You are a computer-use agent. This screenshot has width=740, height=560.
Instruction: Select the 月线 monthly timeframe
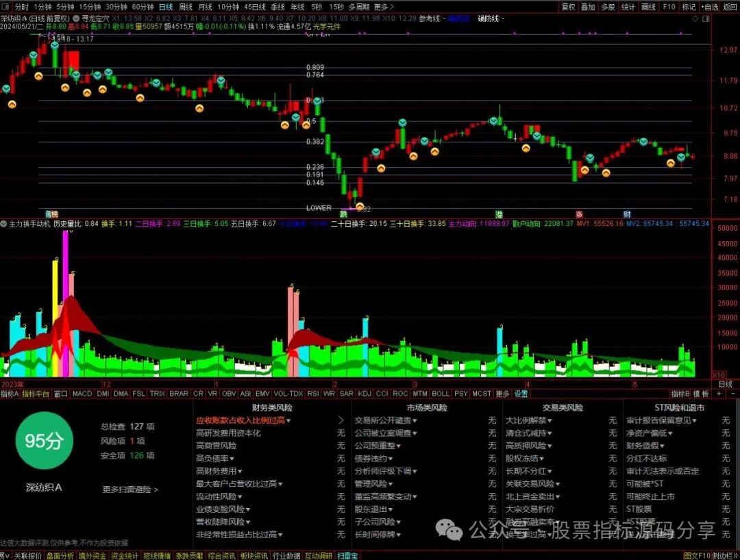[205, 7]
